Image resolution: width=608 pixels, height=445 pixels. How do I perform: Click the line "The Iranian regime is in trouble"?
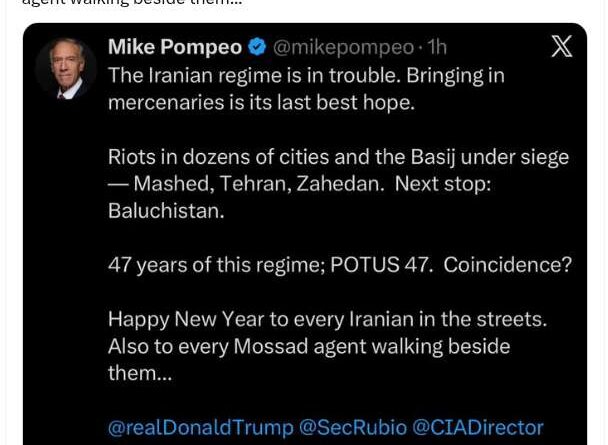pyautogui.click(x=305, y=75)
